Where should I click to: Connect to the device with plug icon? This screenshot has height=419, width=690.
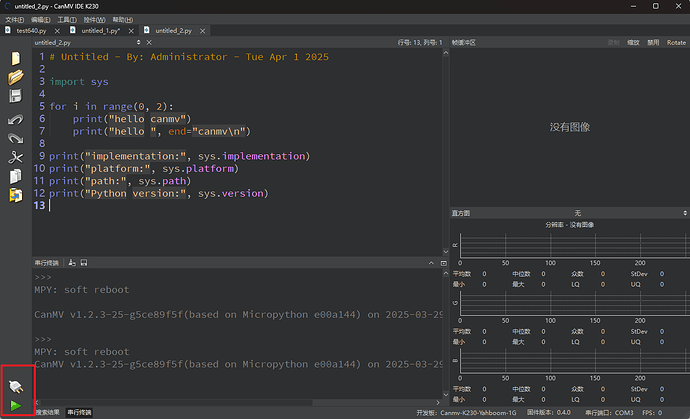pyautogui.click(x=15, y=385)
